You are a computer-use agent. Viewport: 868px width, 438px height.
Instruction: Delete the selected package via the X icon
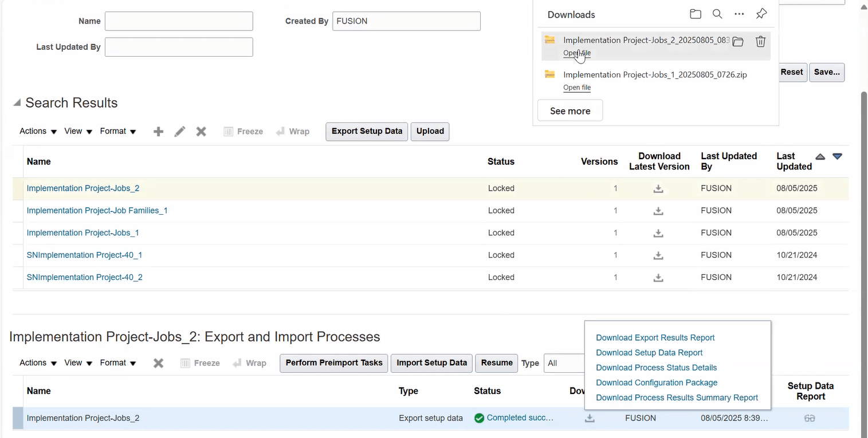tap(201, 131)
